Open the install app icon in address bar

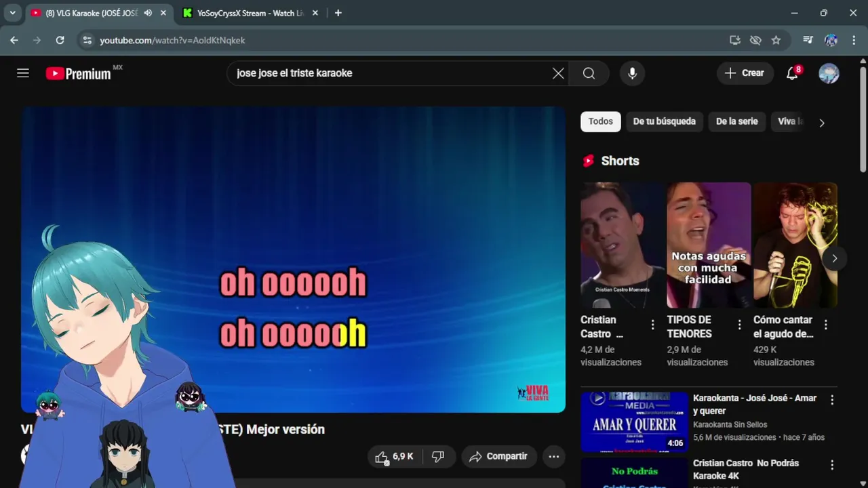(x=734, y=41)
